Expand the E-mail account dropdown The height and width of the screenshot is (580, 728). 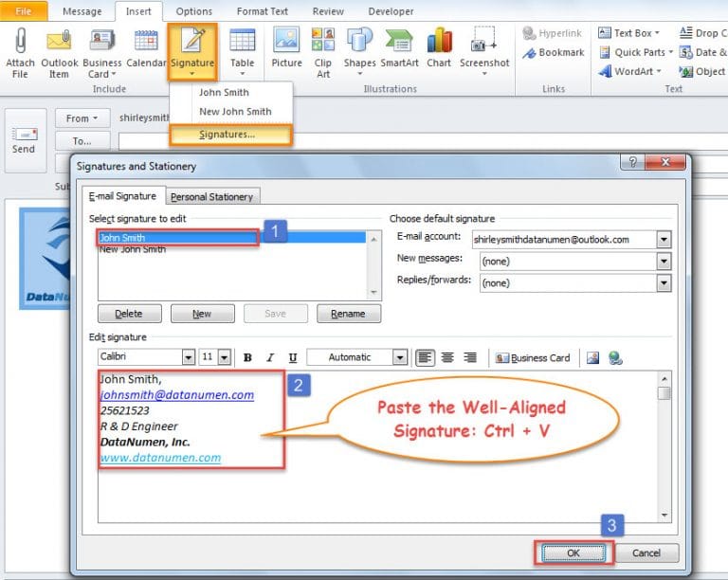click(664, 240)
